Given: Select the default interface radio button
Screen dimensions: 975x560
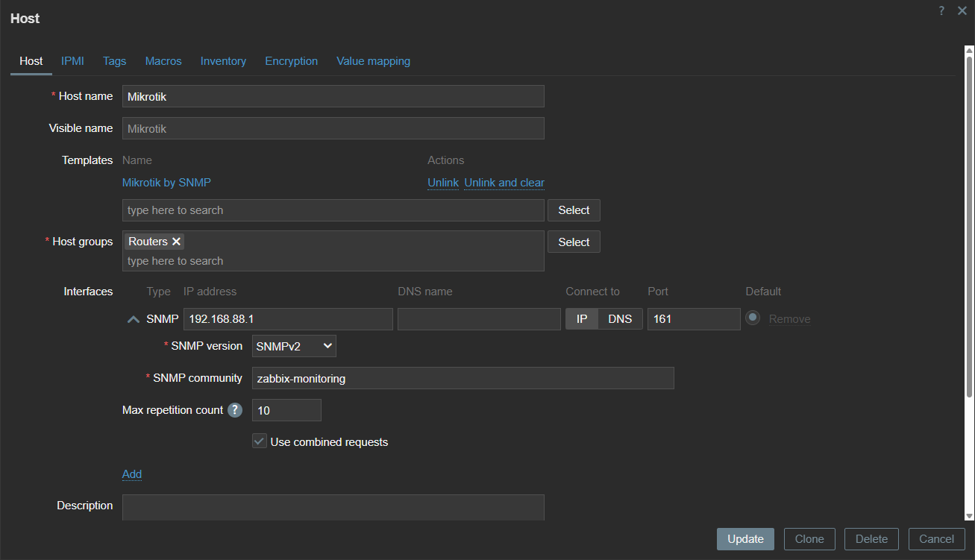Looking at the screenshot, I should tap(753, 318).
